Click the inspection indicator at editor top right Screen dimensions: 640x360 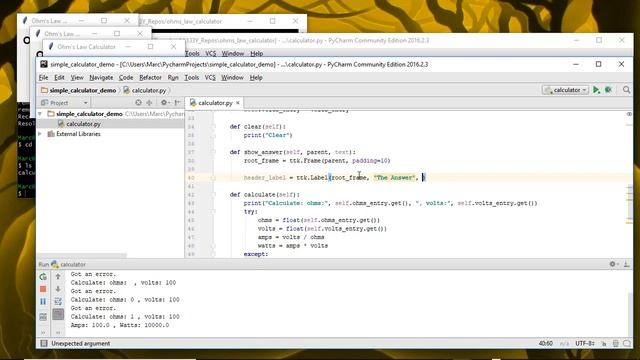click(629, 114)
